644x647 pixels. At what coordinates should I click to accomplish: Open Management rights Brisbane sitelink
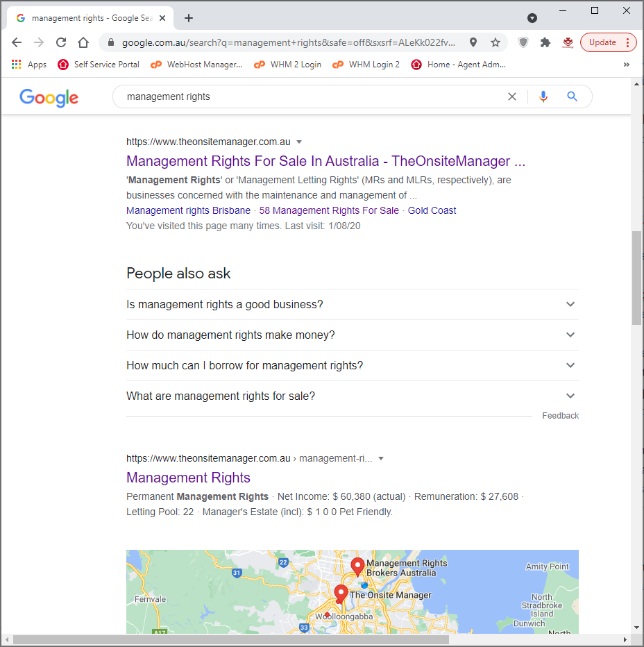pos(188,210)
